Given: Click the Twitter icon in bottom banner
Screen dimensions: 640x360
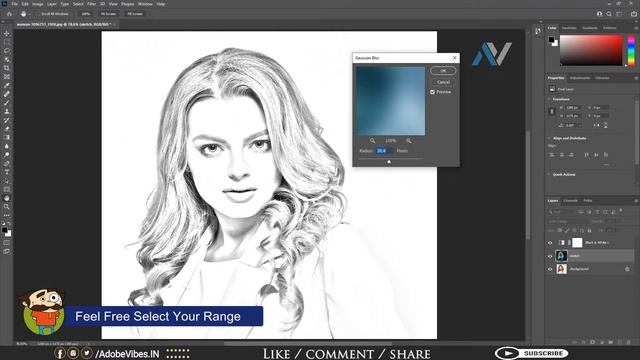Looking at the screenshot, I should pyautogui.click(x=87, y=352).
